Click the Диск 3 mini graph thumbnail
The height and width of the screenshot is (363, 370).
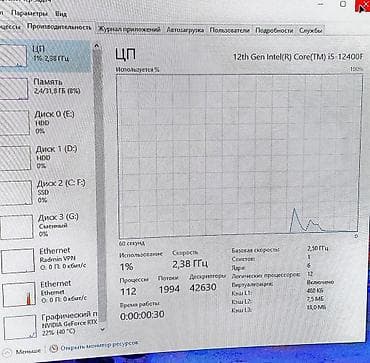tap(17, 227)
